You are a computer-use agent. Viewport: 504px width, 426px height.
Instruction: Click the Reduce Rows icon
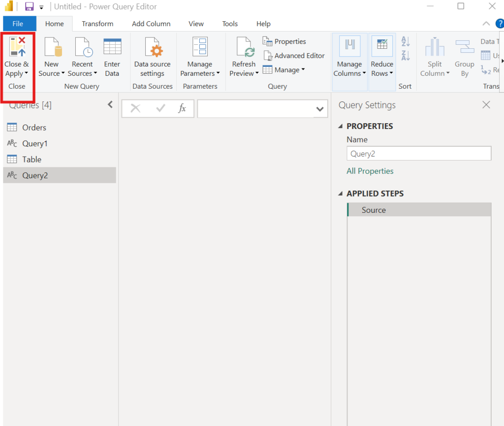[x=382, y=46]
